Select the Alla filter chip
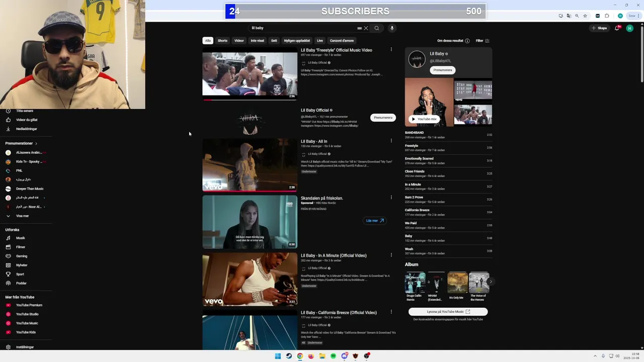 [208, 41]
